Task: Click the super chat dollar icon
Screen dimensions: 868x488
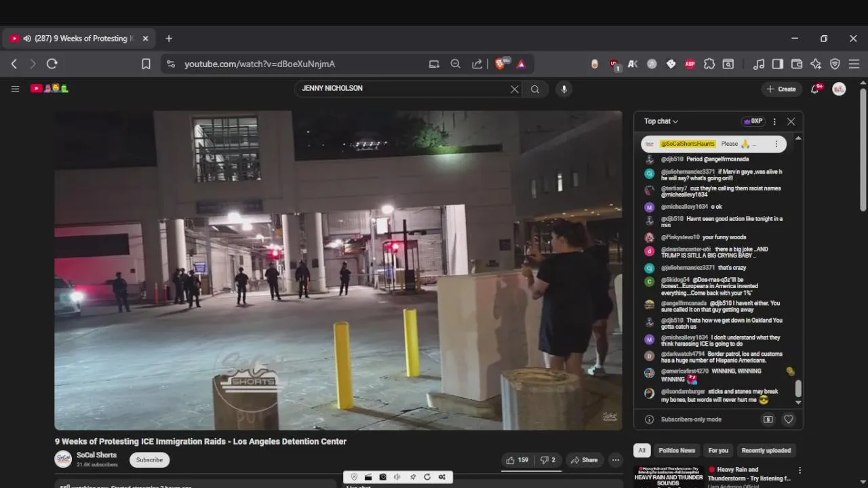Action: [768, 420]
